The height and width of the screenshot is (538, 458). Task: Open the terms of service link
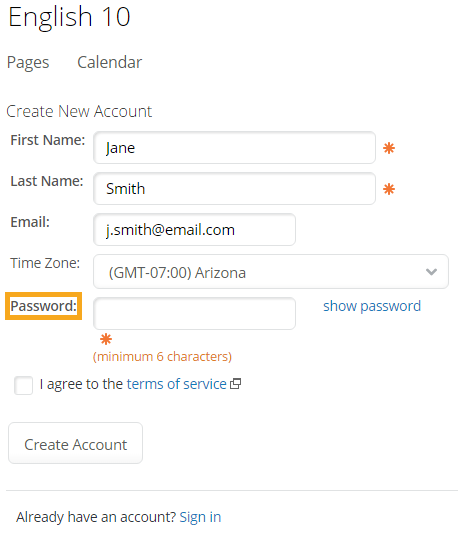[x=176, y=384]
